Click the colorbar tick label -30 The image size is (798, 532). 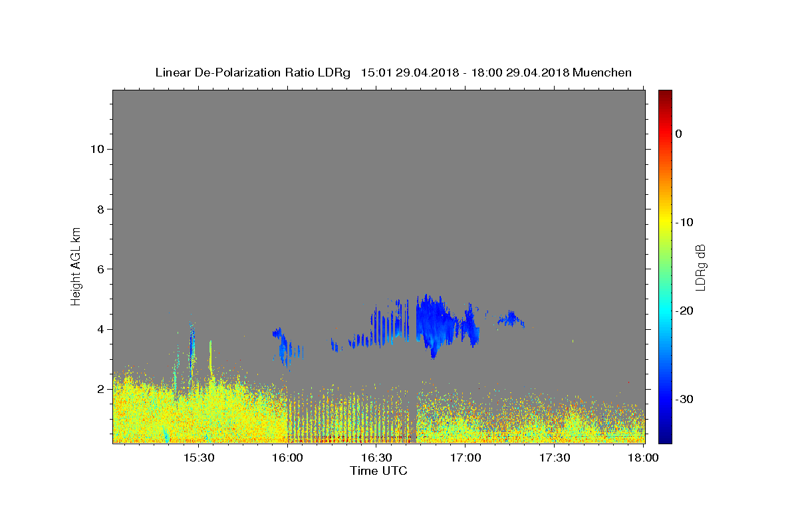[x=685, y=399]
